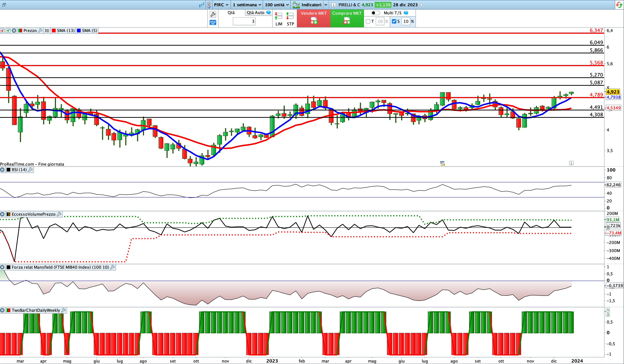Click the green up-arrow panel icon
Viewport: 624px width, 364px height.
tap(8, 30)
